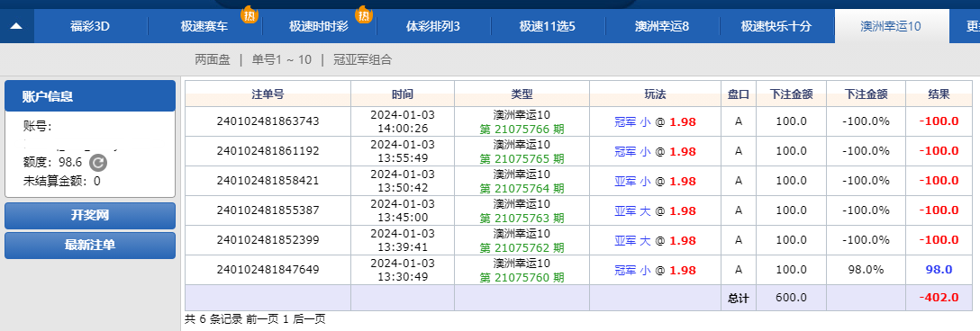Viewport: 980px width, 331px height.
Task: Click the 账户信息 panel header
Action: click(x=90, y=96)
